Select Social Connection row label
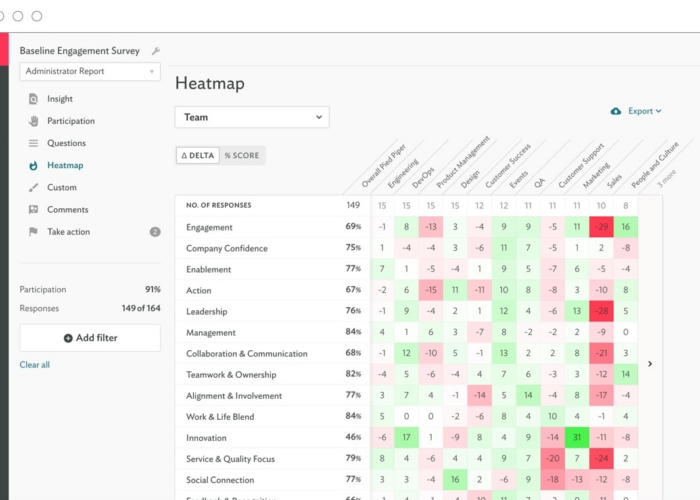Viewport: 700px width, 500px height. tap(220, 480)
